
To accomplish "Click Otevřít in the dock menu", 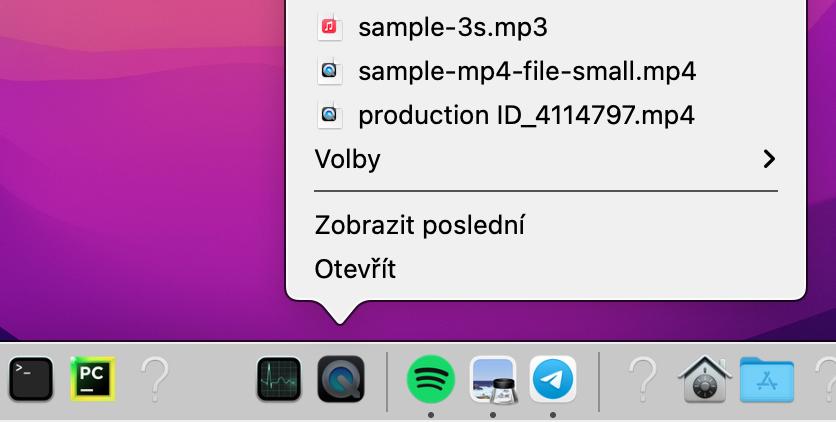I will pos(355,269).
